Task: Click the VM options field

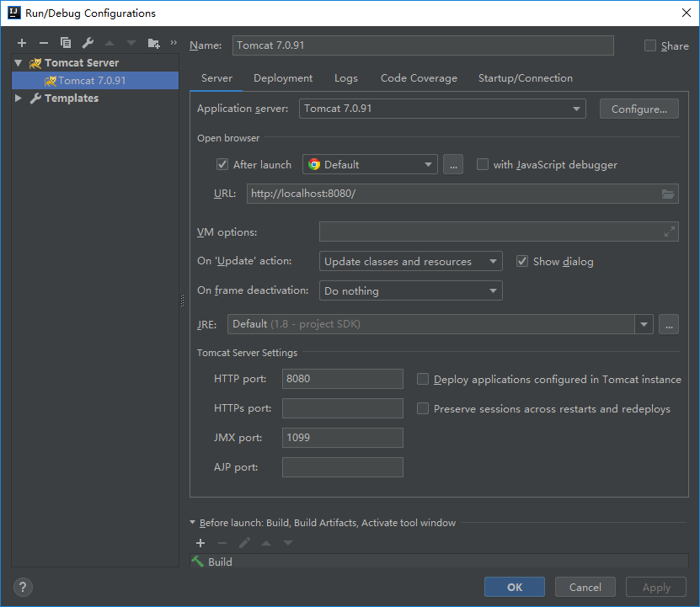Action: click(x=499, y=232)
